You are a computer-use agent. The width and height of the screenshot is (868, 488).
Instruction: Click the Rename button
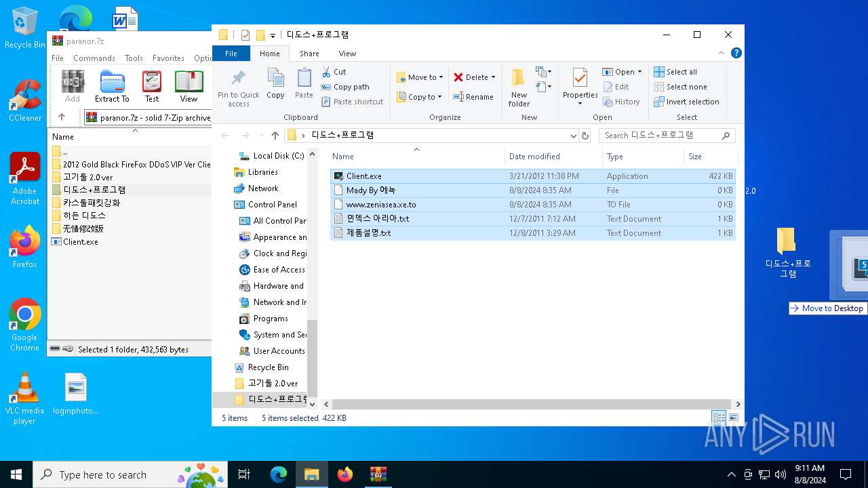[473, 97]
